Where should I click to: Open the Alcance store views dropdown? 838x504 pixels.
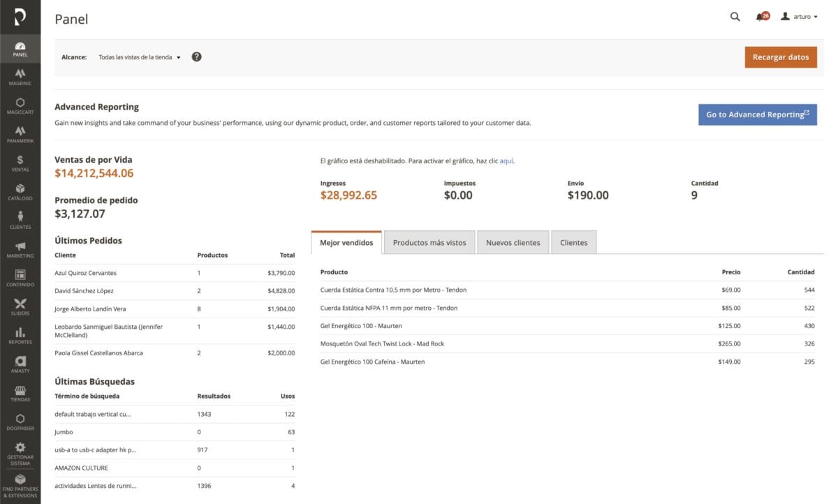coord(138,57)
